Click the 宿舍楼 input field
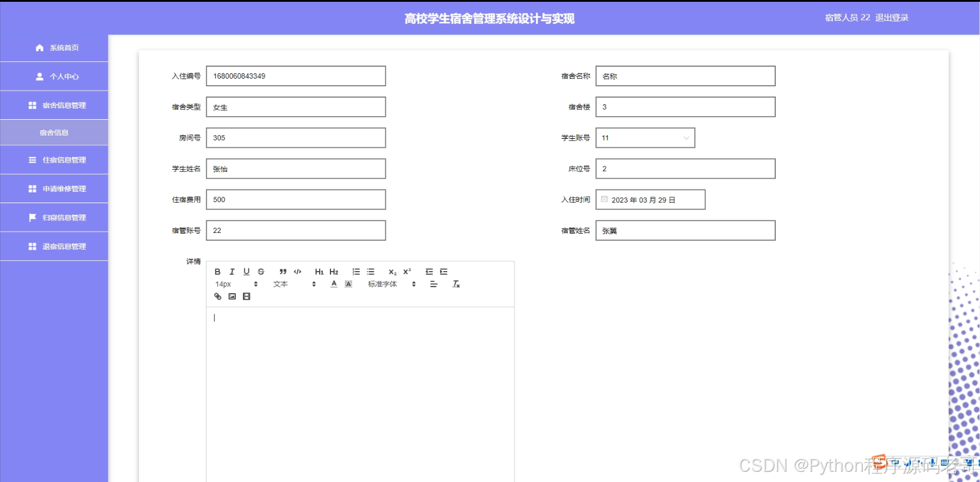Image resolution: width=980 pixels, height=482 pixels. pyautogui.click(x=685, y=107)
